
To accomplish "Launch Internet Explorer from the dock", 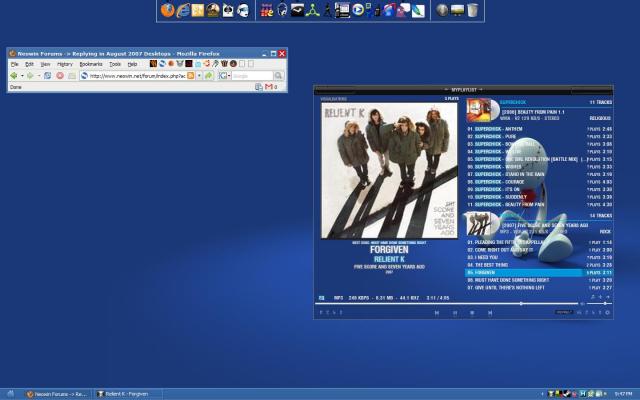I will point(182,10).
